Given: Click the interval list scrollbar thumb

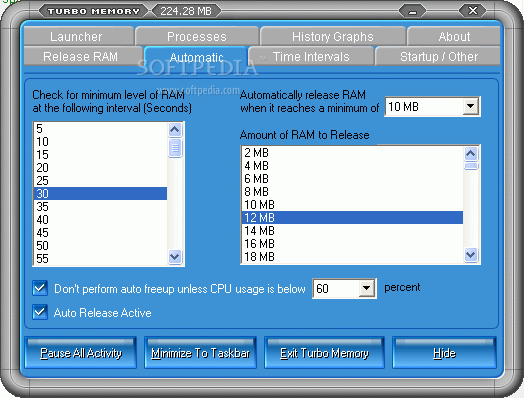Looking at the screenshot, I should tap(175, 148).
